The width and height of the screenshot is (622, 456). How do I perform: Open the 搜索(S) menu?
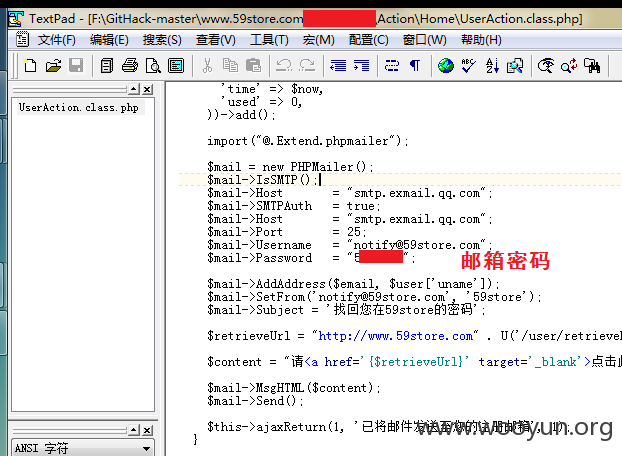(162, 40)
